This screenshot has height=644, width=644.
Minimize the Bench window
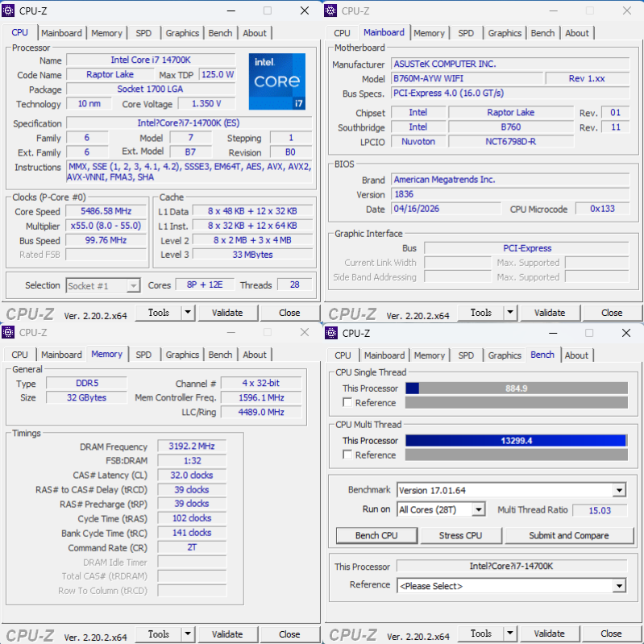point(553,333)
